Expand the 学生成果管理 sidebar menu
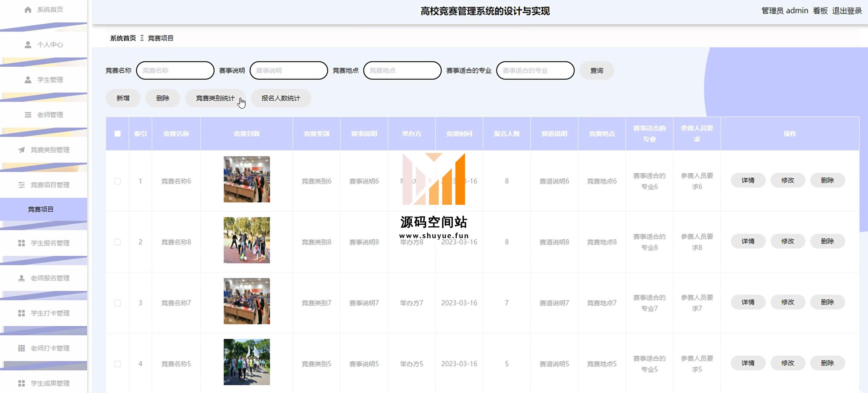Screen dimensions: 868x393 pyautogui.click(x=44, y=383)
